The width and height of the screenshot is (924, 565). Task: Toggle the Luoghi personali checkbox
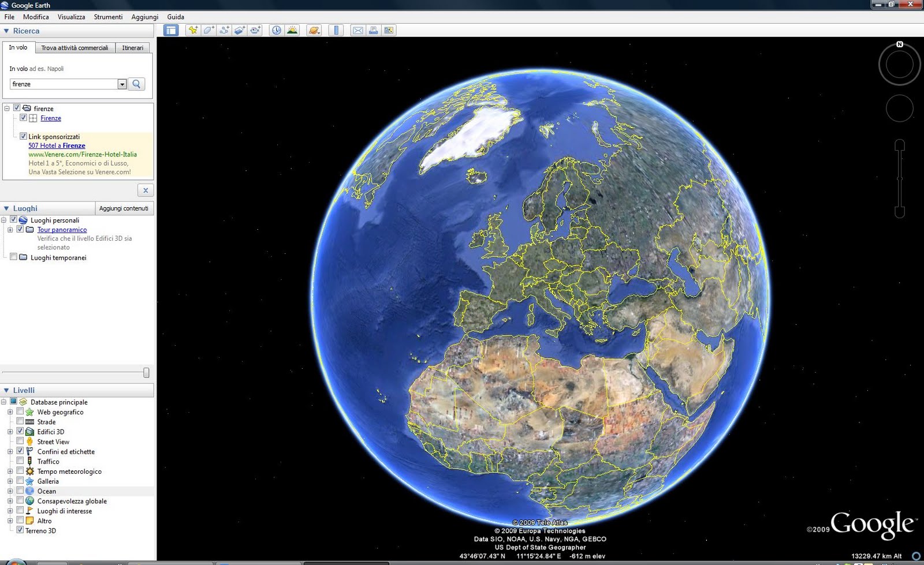13,220
